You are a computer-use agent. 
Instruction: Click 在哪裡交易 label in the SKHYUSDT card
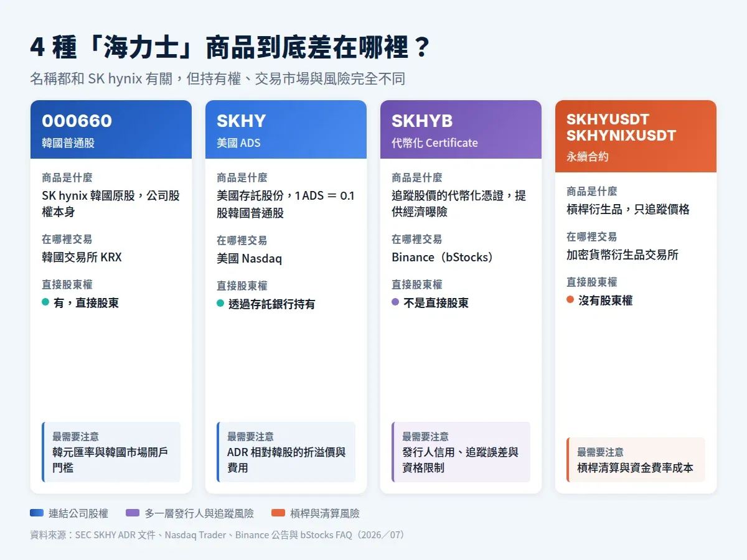[x=592, y=237]
